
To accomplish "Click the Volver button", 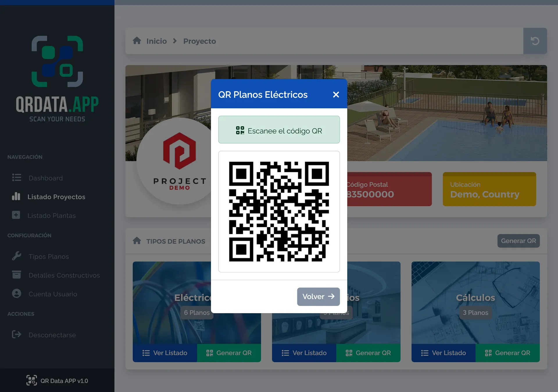I will [318, 296].
